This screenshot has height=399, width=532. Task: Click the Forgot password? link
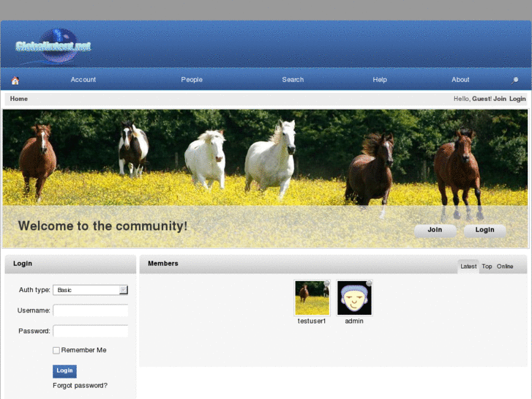[80, 385]
